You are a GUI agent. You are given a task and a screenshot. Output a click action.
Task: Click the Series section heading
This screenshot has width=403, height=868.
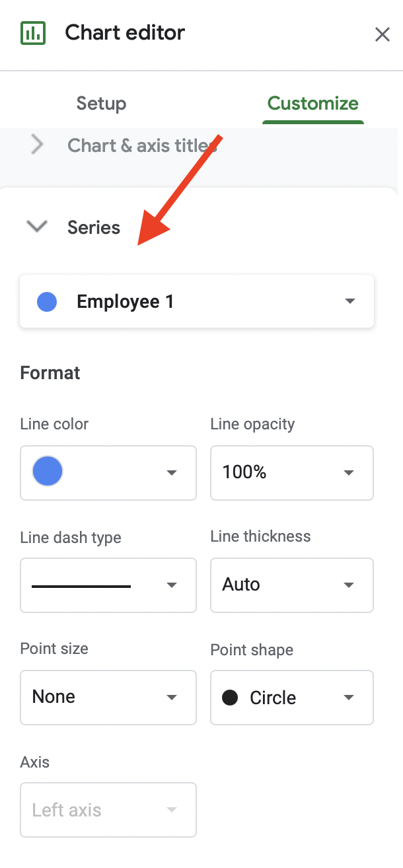(x=94, y=228)
